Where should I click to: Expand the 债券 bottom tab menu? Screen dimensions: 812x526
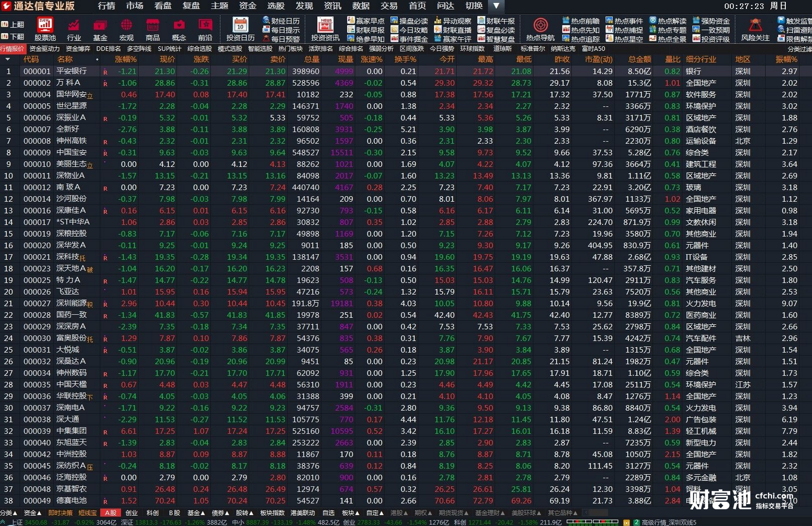(221, 512)
